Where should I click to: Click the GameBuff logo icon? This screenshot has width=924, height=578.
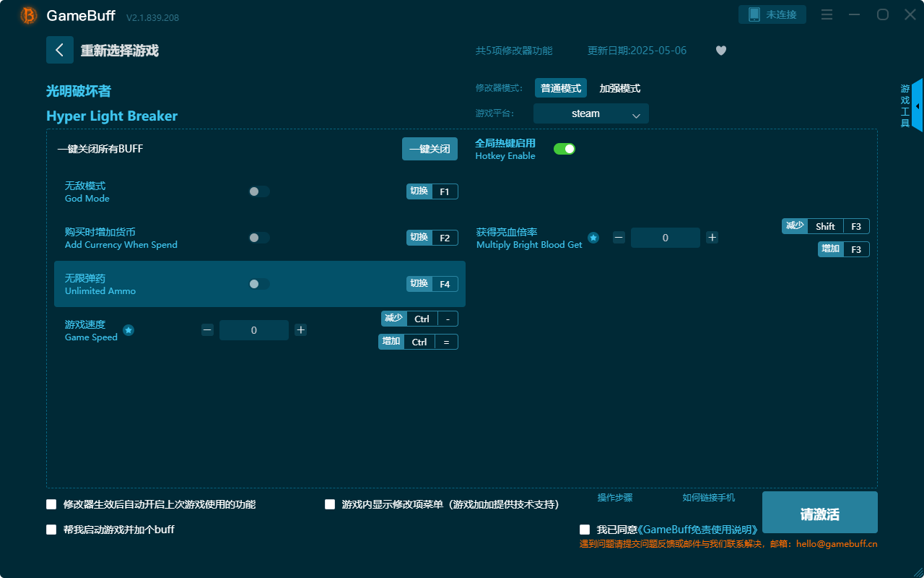point(29,15)
